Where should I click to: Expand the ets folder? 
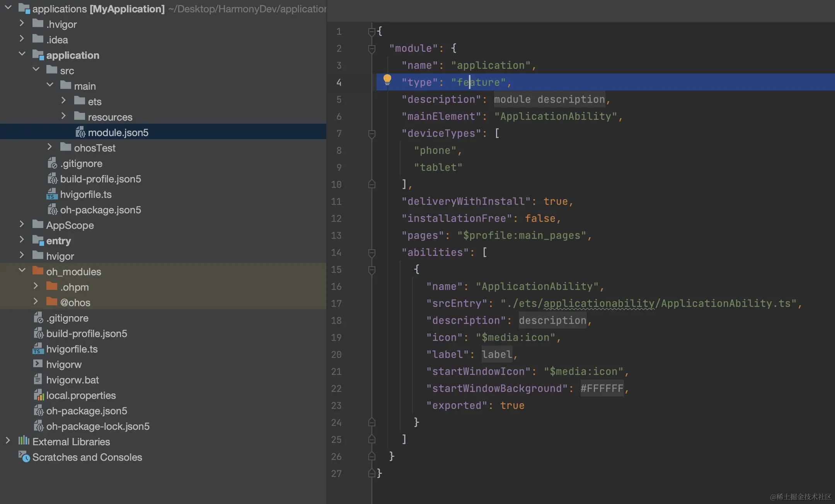[64, 101]
